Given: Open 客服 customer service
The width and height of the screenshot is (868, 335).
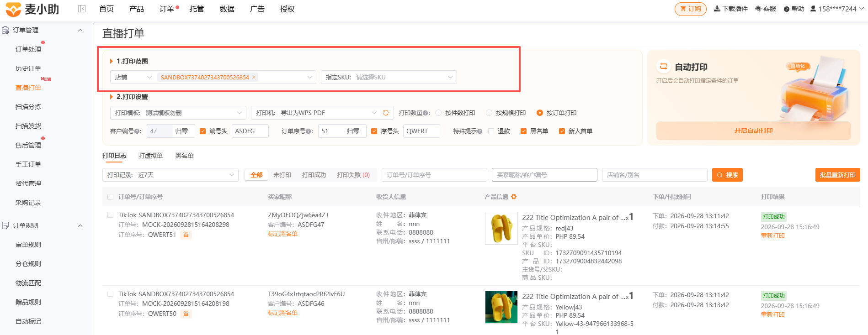Looking at the screenshot, I should pyautogui.click(x=766, y=9).
